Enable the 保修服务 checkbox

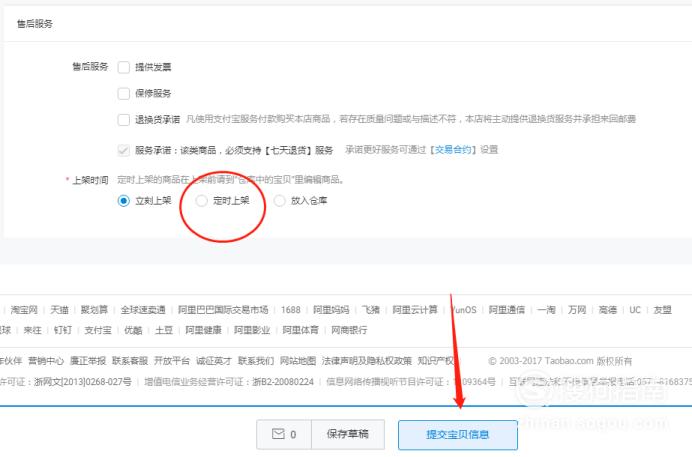[x=124, y=94]
